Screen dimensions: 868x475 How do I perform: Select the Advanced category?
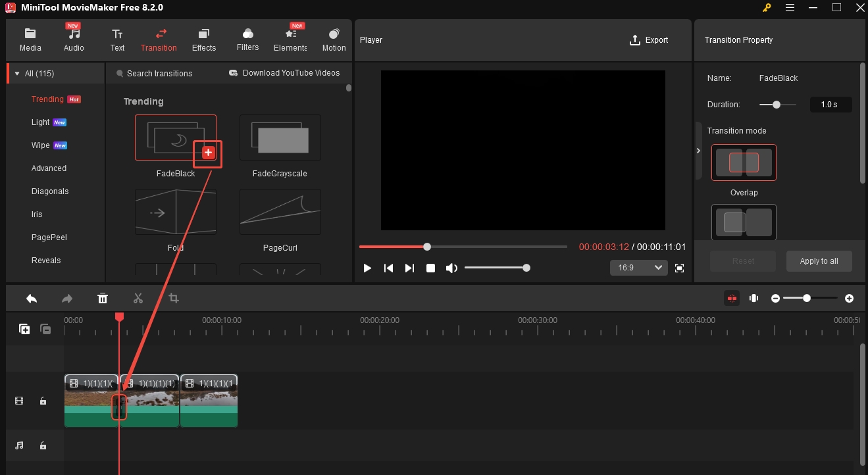click(49, 168)
